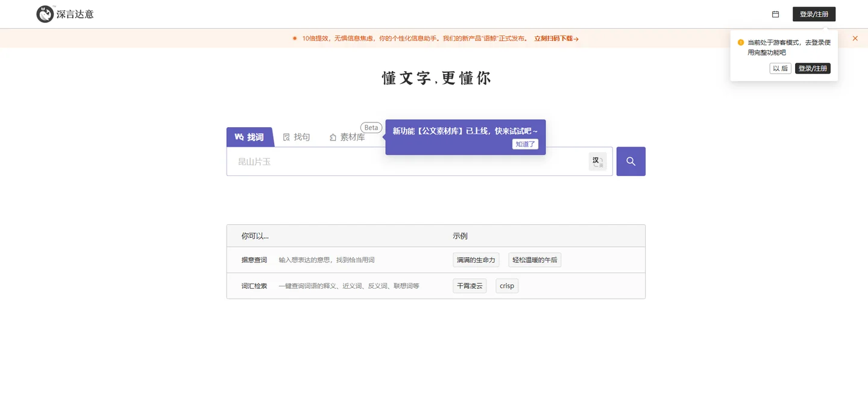The height and width of the screenshot is (419, 868).
Task: Open the calendar icon in the top bar
Action: [775, 14]
